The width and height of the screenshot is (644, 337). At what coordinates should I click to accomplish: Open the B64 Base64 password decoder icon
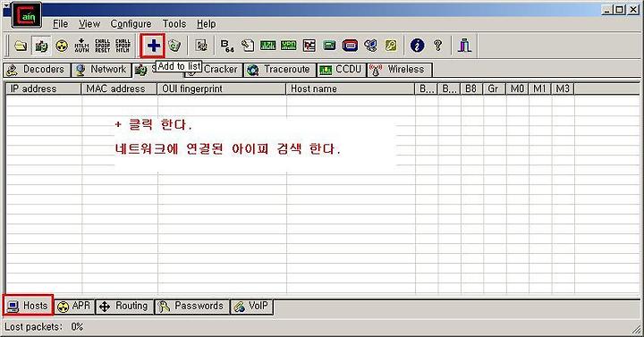[227, 46]
